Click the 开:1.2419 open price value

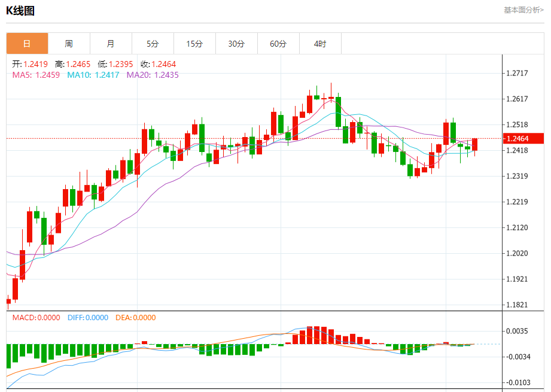[x=30, y=65]
